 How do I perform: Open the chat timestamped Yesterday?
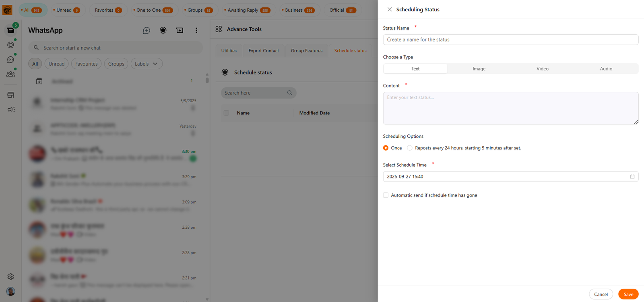[x=116, y=129]
